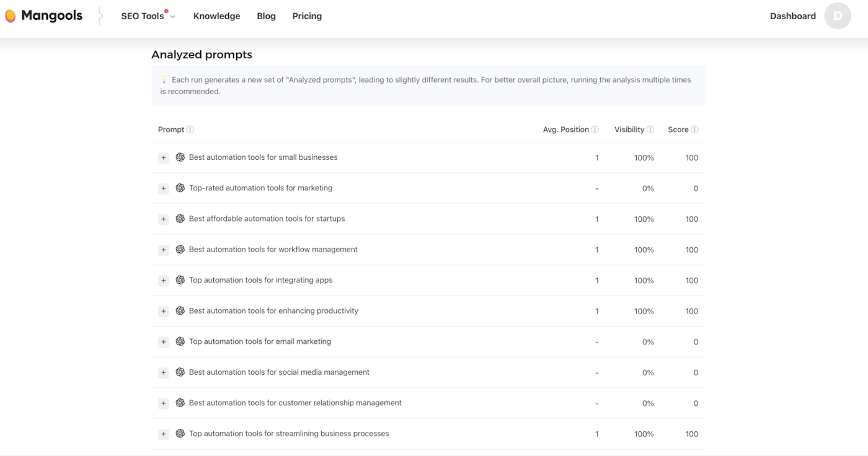Image resolution: width=868 pixels, height=456 pixels.
Task: Click the info icon next to Prompt
Action: pos(190,129)
